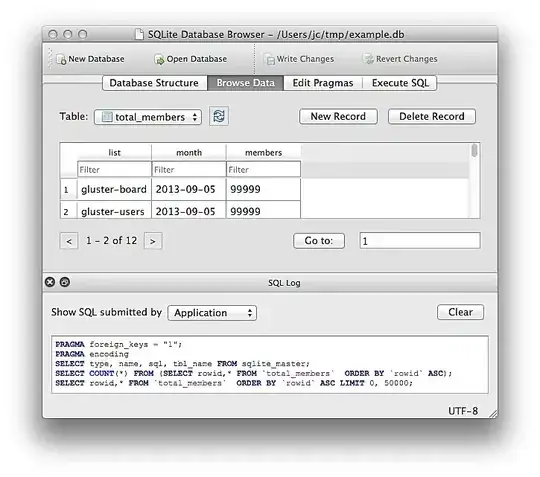This screenshot has height=477, width=540.
Task: Select the gluster-board cell
Action: (114, 189)
